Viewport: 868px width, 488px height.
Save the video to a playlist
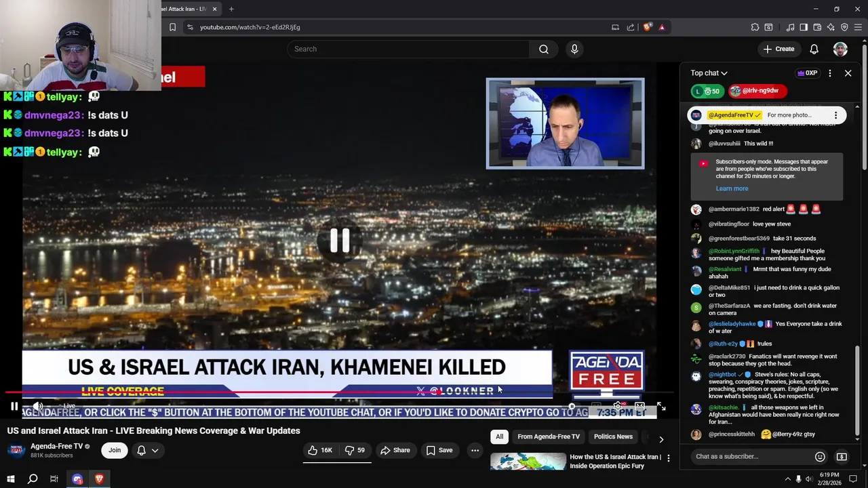tap(439, 450)
